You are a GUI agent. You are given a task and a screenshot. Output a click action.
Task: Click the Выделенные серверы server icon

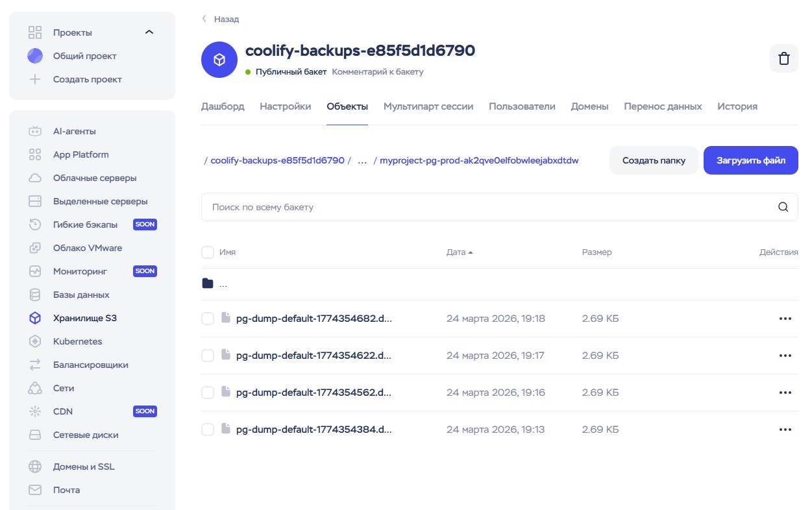click(35, 201)
